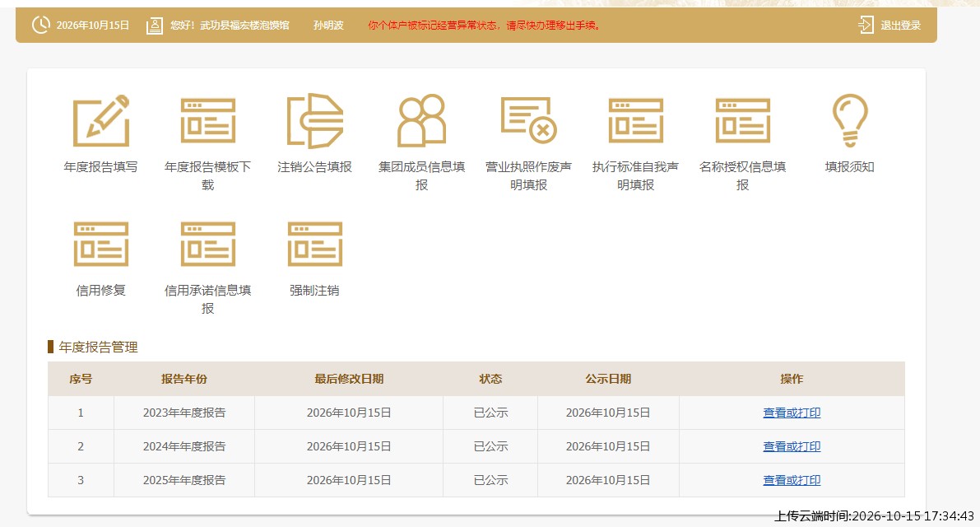Screen dimensions: 980x527
Task: Open the 信用承诺信息填报 icon
Action: pyautogui.click(x=208, y=244)
